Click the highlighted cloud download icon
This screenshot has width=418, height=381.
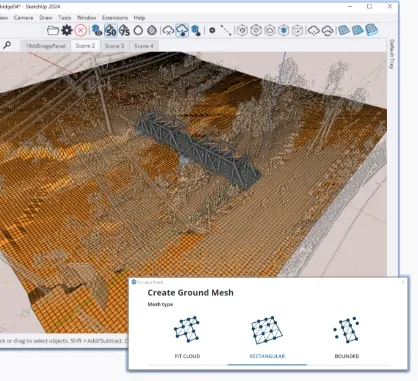click(x=182, y=31)
